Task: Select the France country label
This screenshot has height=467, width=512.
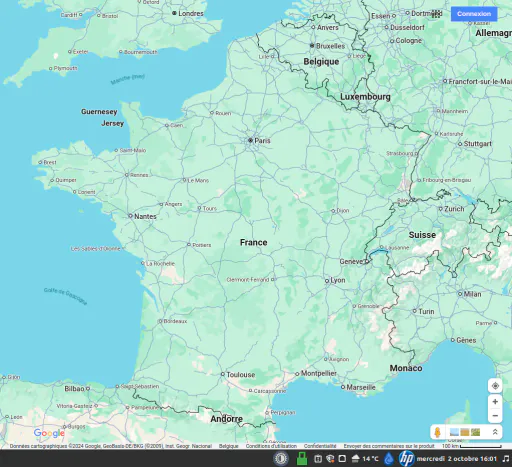Action: 253,242
